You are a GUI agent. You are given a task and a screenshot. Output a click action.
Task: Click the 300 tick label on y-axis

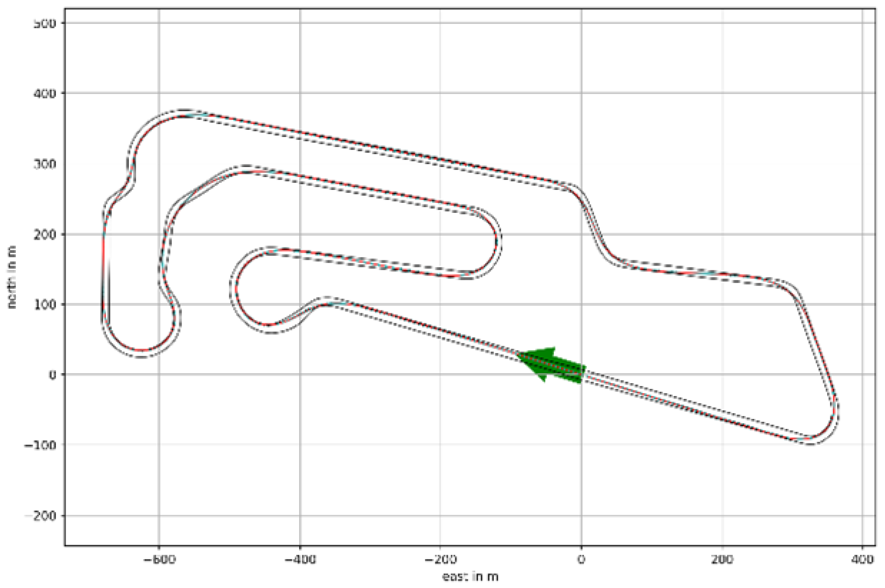point(44,164)
